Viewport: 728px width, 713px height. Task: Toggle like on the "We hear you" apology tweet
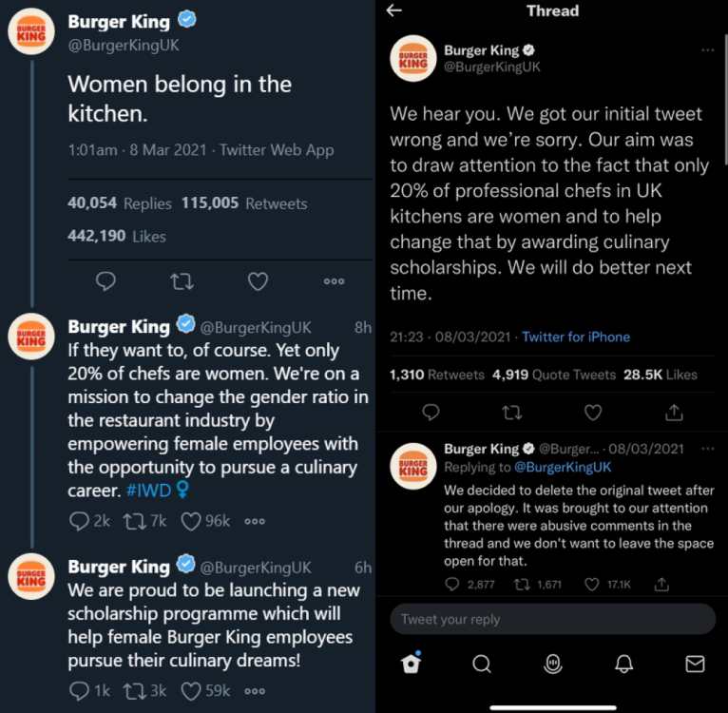tap(593, 413)
